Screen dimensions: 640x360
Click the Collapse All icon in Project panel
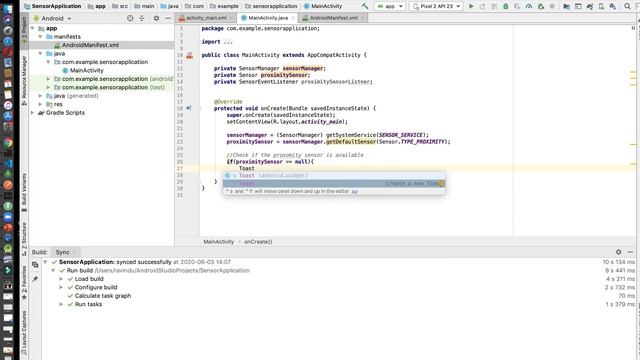[x=142, y=18]
